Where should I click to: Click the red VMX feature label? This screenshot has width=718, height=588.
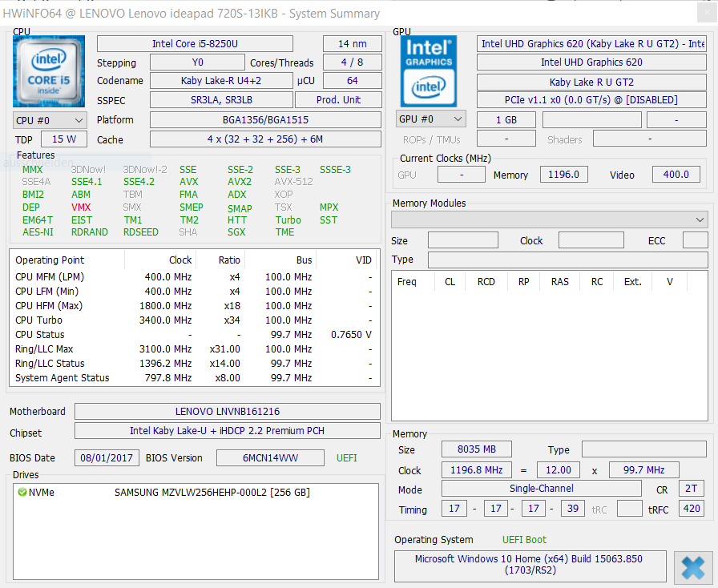[x=81, y=207]
